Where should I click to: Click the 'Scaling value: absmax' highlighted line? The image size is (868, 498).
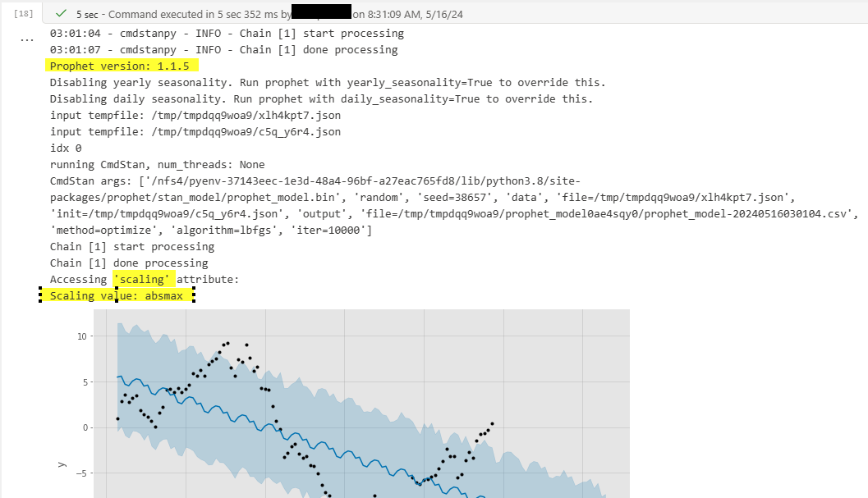(117, 296)
